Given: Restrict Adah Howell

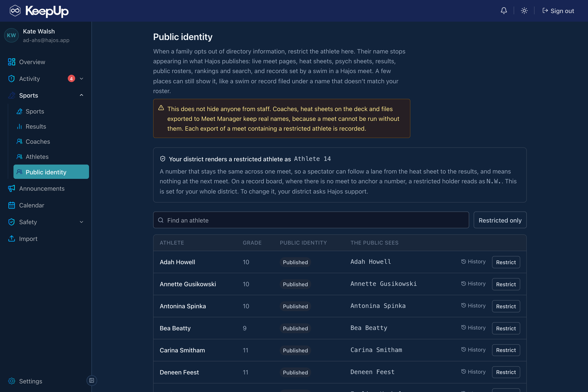Looking at the screenshot, I should (x=506, y=262).
